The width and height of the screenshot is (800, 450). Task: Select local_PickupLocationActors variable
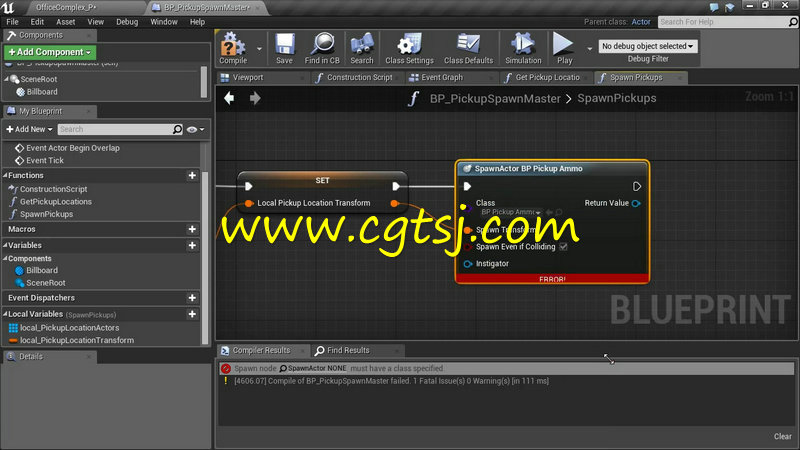pos(69,328)
